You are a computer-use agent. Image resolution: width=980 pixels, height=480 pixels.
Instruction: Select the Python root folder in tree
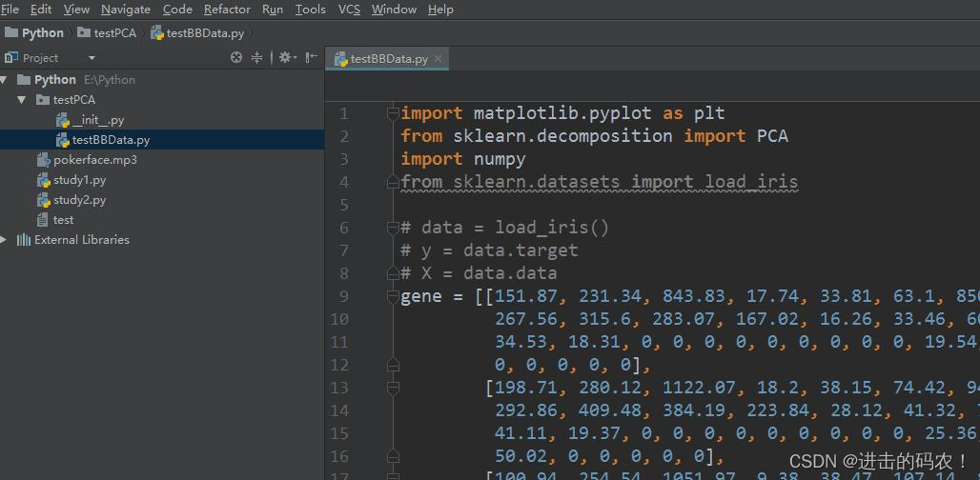click(x=55, y=79)
